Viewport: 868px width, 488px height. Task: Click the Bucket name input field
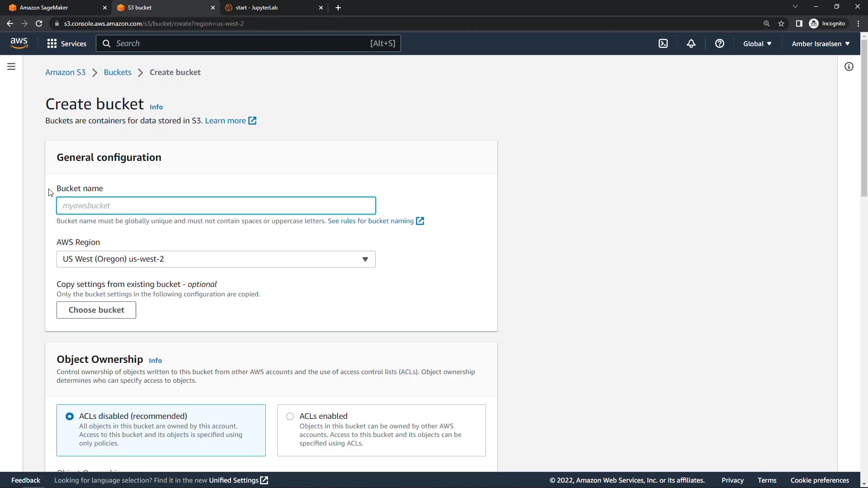pyautogui.click(x=216, y=206)
